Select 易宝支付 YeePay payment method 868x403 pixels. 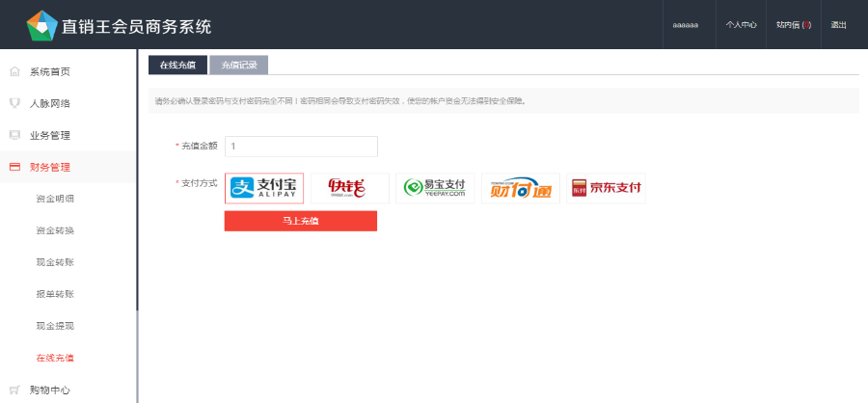pos(435,188)
